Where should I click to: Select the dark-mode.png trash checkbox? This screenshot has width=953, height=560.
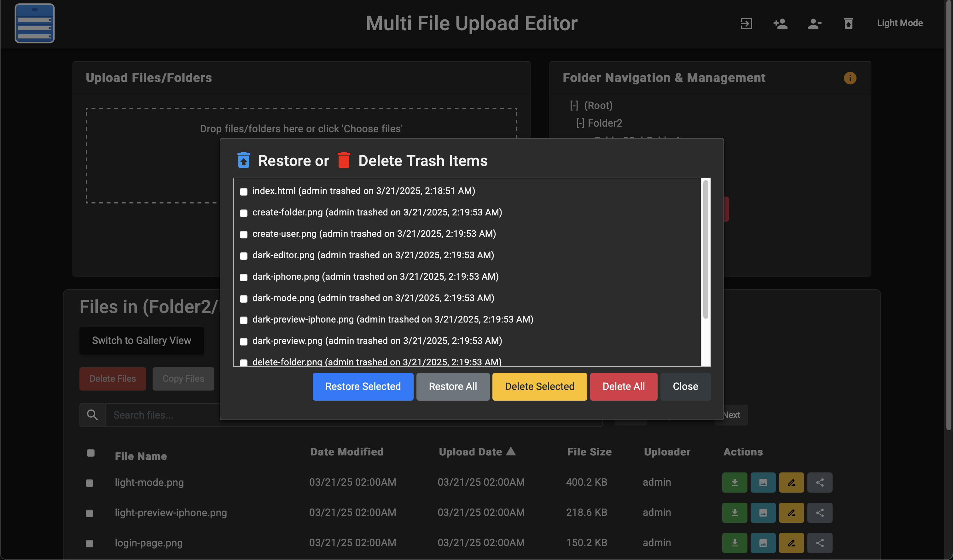[x=244, y=299]
